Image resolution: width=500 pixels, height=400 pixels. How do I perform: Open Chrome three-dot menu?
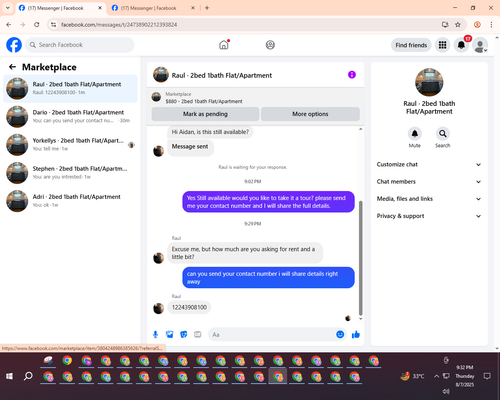tap(491, 25)
